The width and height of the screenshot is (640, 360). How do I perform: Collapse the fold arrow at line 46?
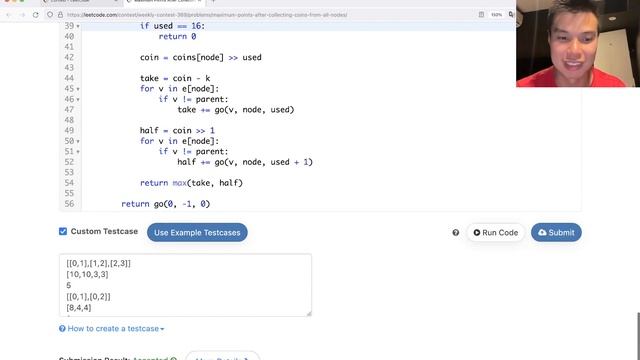pyautogui.click(x=78, y=100)
